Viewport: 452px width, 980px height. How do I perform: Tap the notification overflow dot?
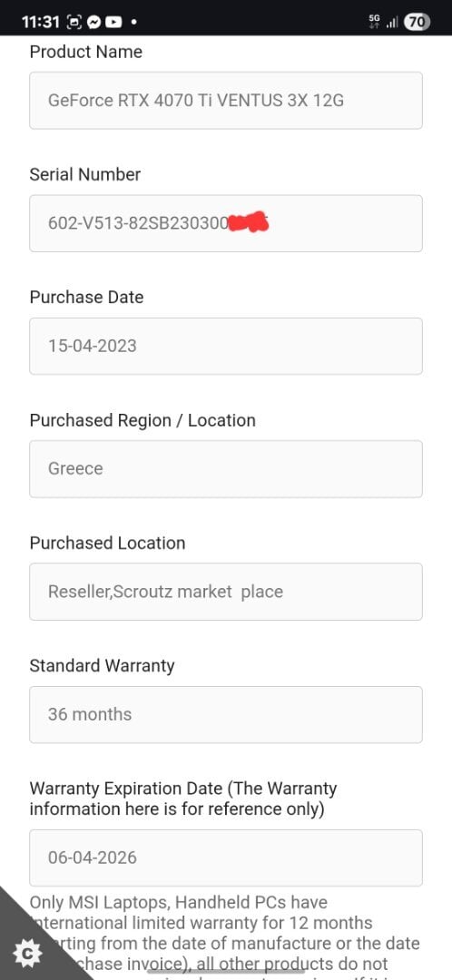pyautogui.click(x=133, y=23)
